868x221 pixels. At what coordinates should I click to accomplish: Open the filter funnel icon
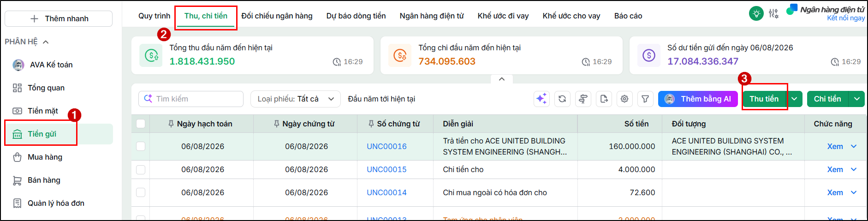coord(645,99)
